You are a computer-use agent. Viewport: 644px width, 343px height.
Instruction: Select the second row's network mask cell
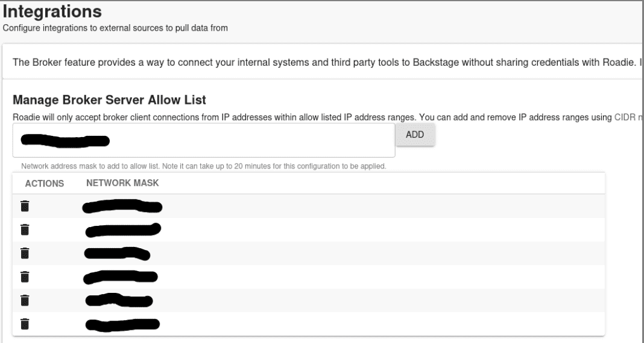[x=123, y=230]
